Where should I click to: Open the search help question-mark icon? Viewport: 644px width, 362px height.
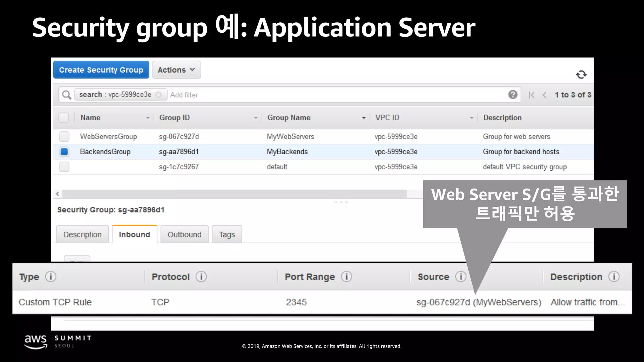point(513,95)
